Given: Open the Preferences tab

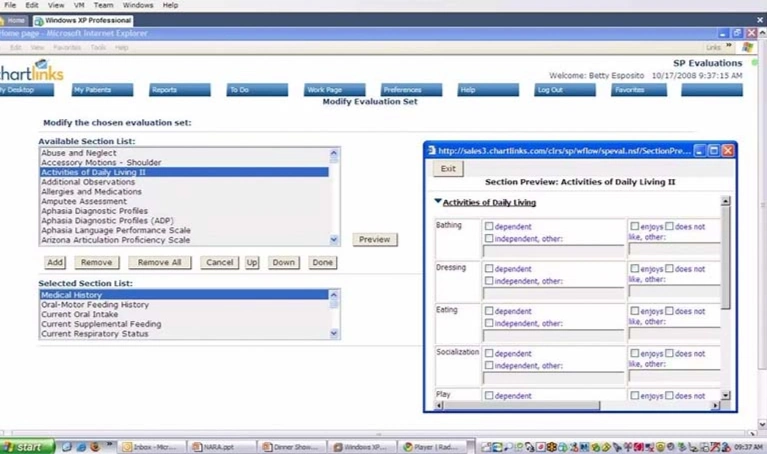Looking at the screenshot, I should click(x=411, y=90).
